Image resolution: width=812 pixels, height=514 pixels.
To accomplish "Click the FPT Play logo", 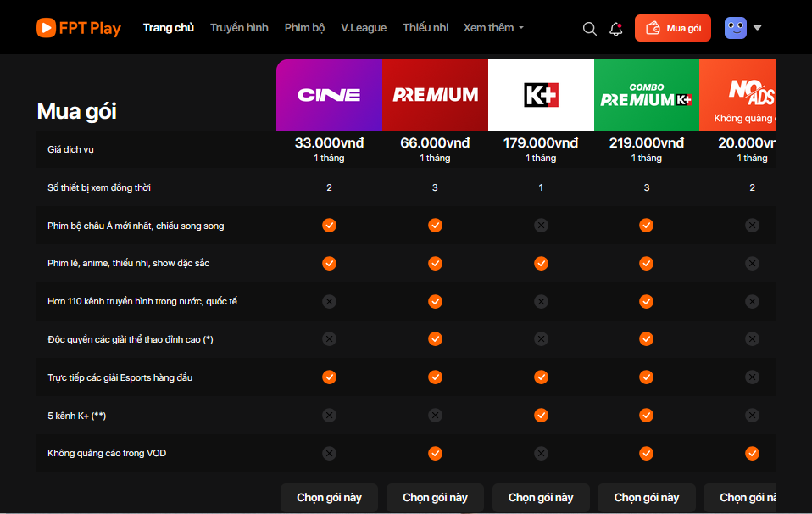I will pyautogui.click(x=79, y=28).
